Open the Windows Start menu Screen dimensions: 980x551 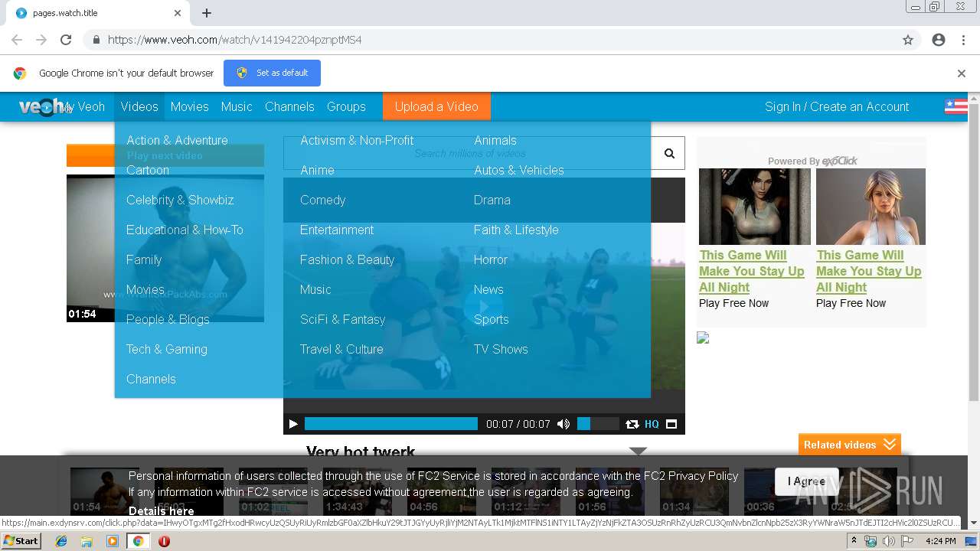tap(21, 541)
